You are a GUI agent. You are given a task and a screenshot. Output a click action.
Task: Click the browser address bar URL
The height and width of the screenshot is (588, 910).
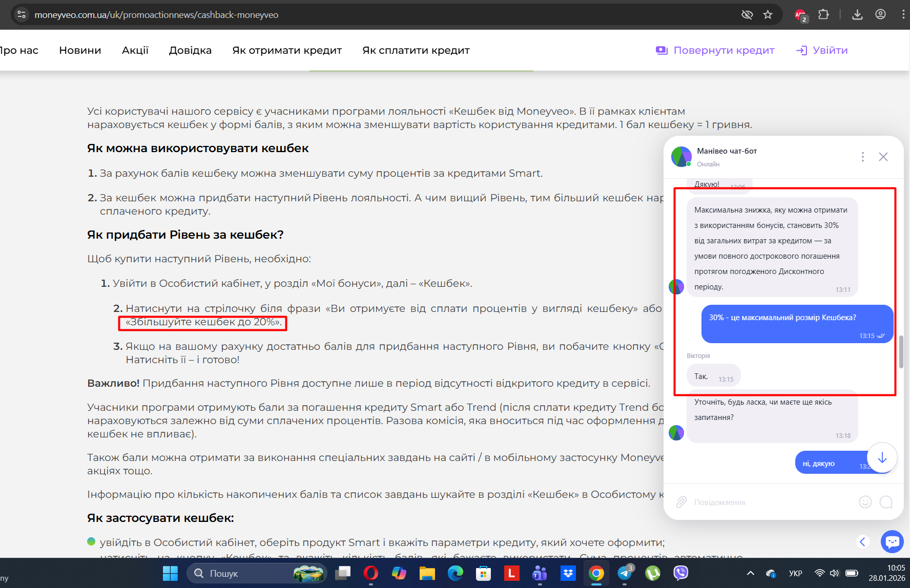pos(156,15)
